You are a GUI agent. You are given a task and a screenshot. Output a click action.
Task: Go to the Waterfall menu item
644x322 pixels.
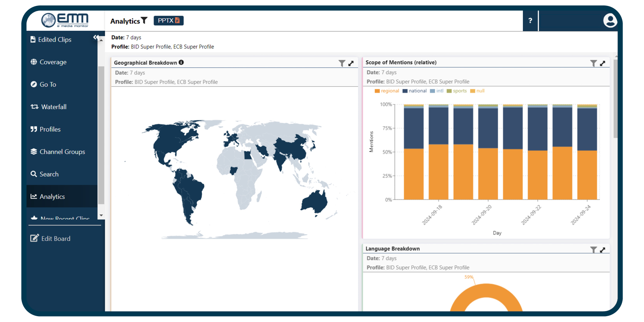click(x=54, y=107)
